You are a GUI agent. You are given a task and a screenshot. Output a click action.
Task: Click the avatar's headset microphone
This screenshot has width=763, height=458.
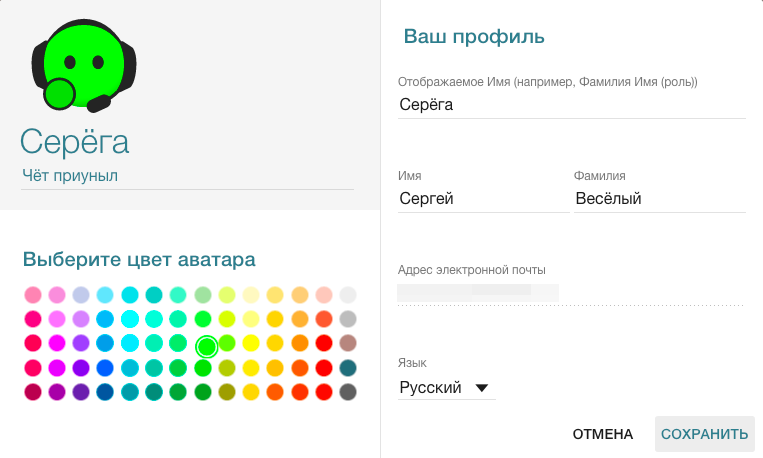[100, 103]
